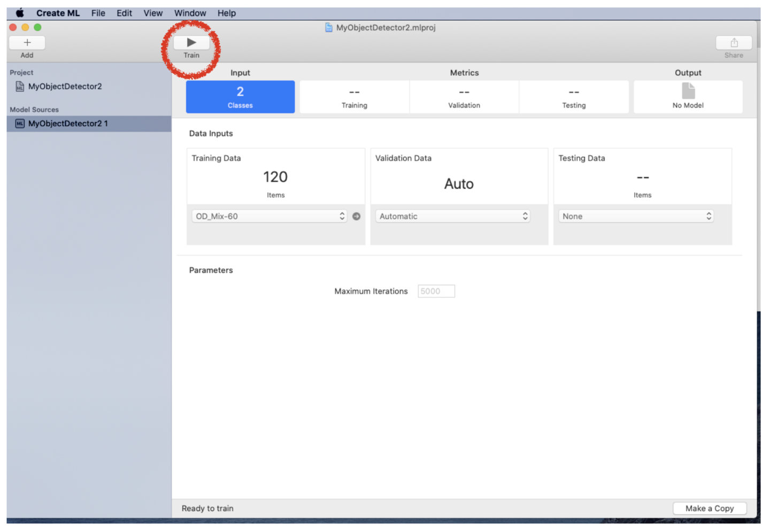Click the Maximum Iterations field
This screenshot has height=532, width=770.
(436, 291)
